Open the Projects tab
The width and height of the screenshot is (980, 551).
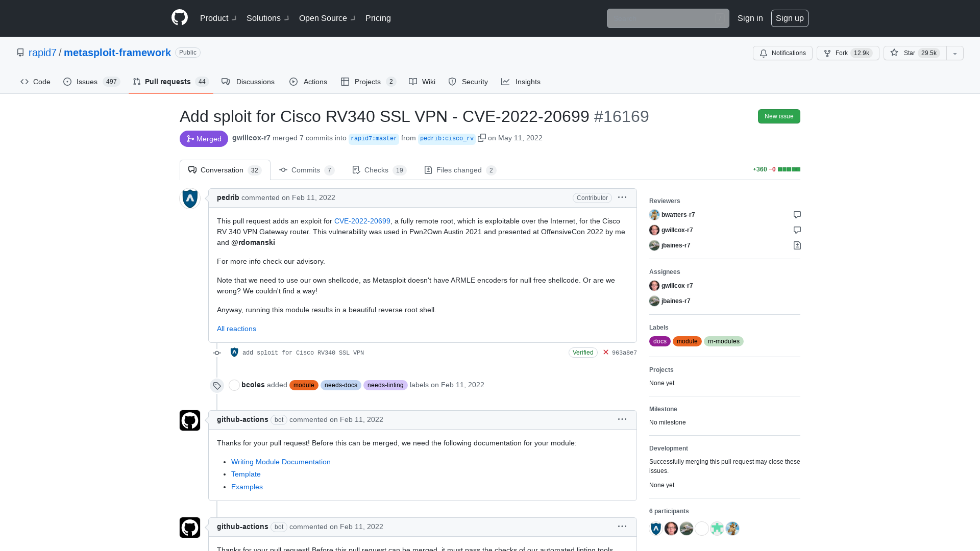pyautogui.click(x=369, y=82)
